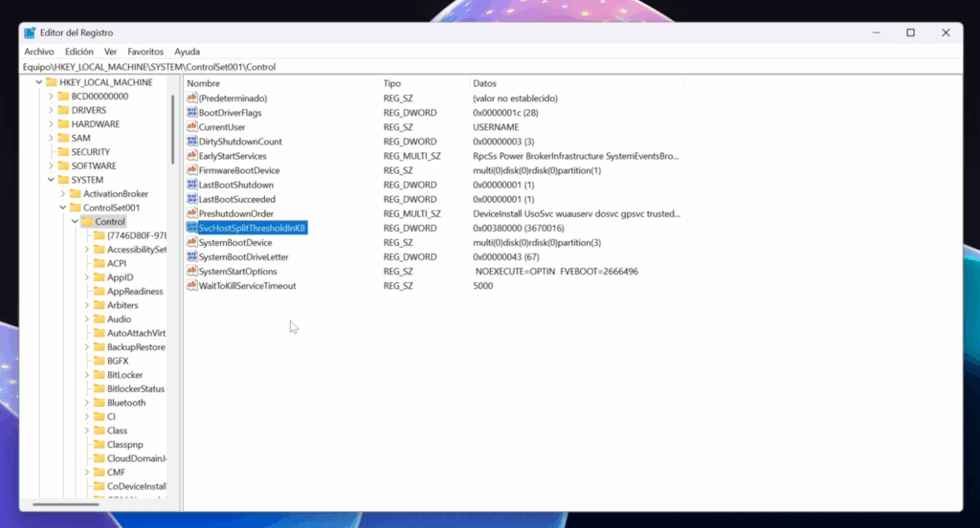Image resolution: width=980 pixels, height=528 pixels.
Task: Click the HARDWARE folder icon
Action: point(63,123)
